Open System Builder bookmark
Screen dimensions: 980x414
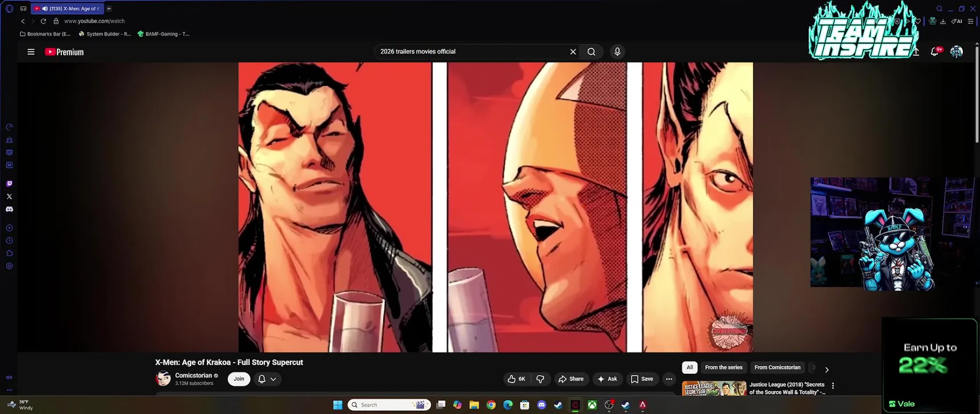click(105, 34)
